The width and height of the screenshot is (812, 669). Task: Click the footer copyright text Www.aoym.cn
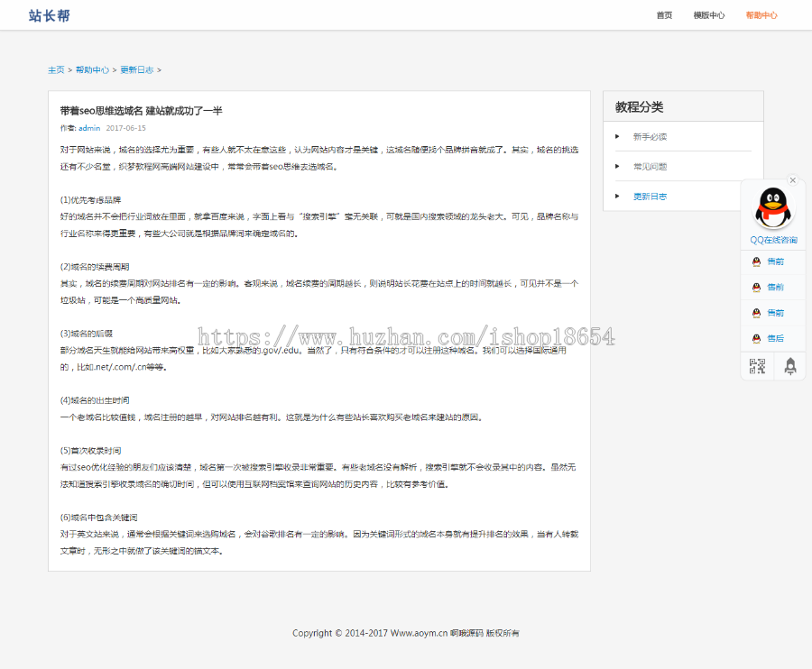(x=419, y=633)
